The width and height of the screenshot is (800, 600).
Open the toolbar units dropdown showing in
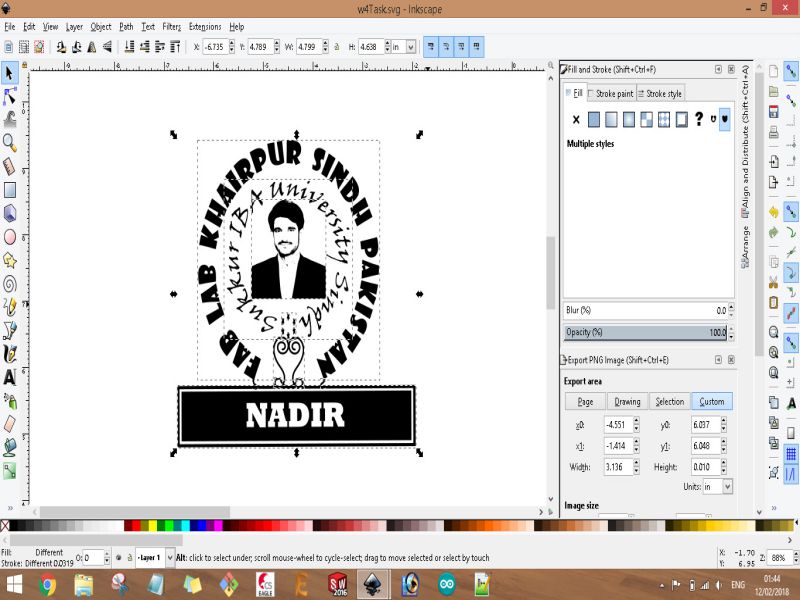coord(411,47)
